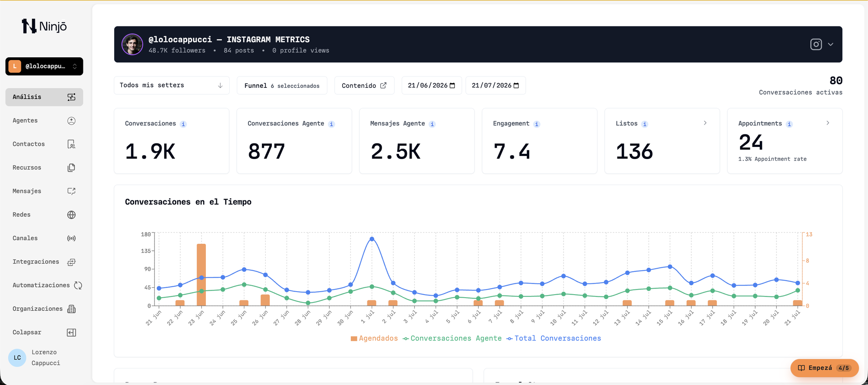The width and height of the screenshot is (868, 385).
Task: Open Mensajes in the sidebar
Action: pos(44,191)
